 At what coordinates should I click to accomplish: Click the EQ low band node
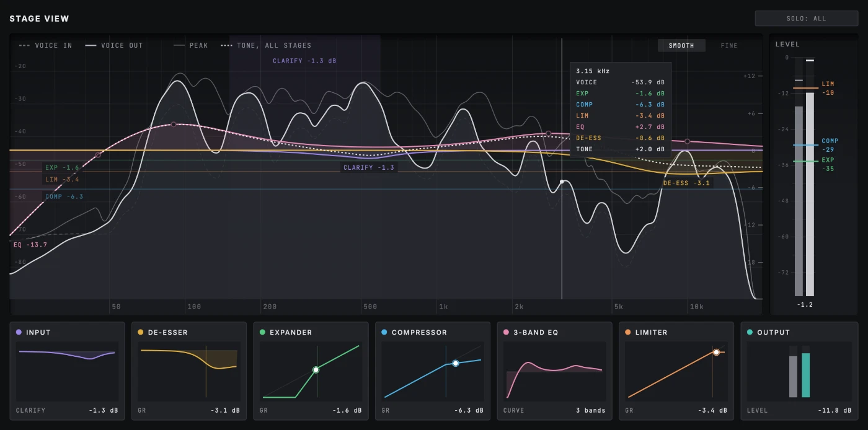[98, 155]
